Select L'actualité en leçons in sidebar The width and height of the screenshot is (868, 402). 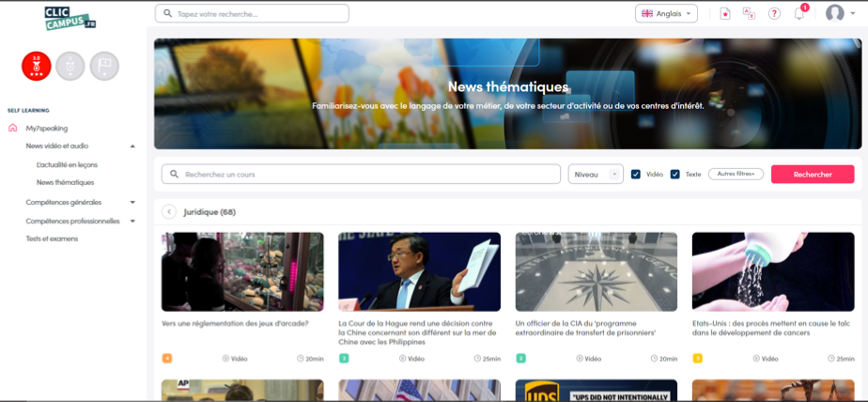[66, 164]
